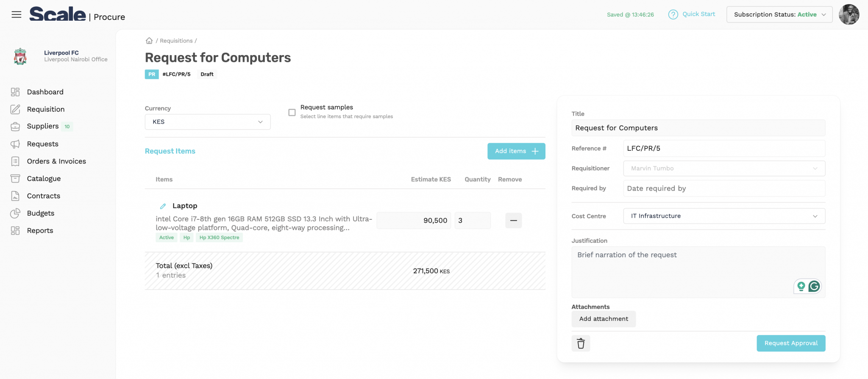Click the Grammarly icon in the Justification box

tap(815, 286)
